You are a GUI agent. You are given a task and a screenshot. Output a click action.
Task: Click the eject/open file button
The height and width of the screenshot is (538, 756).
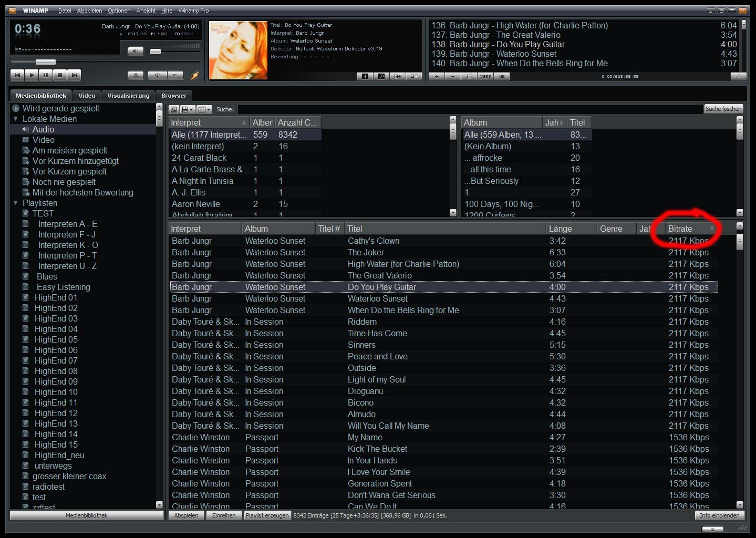136,75
